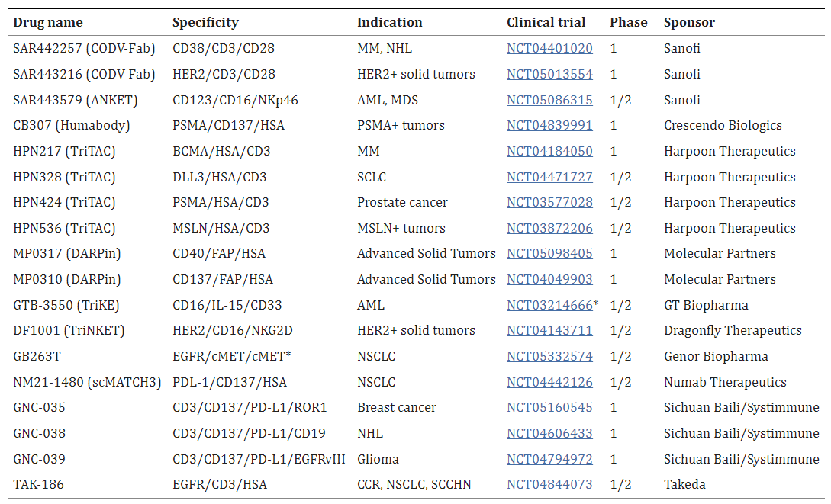
Task: Select the 'Clinical trial' column header
Action: [546, 22]
